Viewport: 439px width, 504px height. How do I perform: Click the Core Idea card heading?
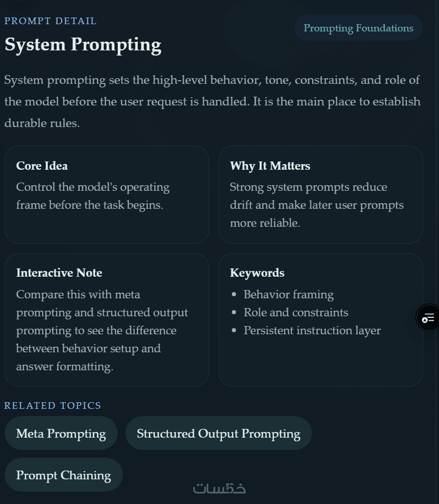click(x=42, y=166)
